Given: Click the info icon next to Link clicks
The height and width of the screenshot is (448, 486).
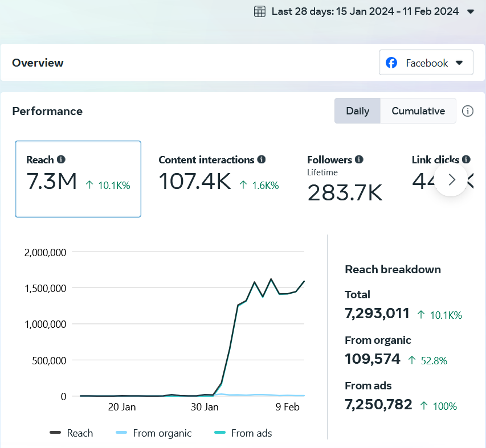Looking at the screenshot, I should [x=466, y=160].
